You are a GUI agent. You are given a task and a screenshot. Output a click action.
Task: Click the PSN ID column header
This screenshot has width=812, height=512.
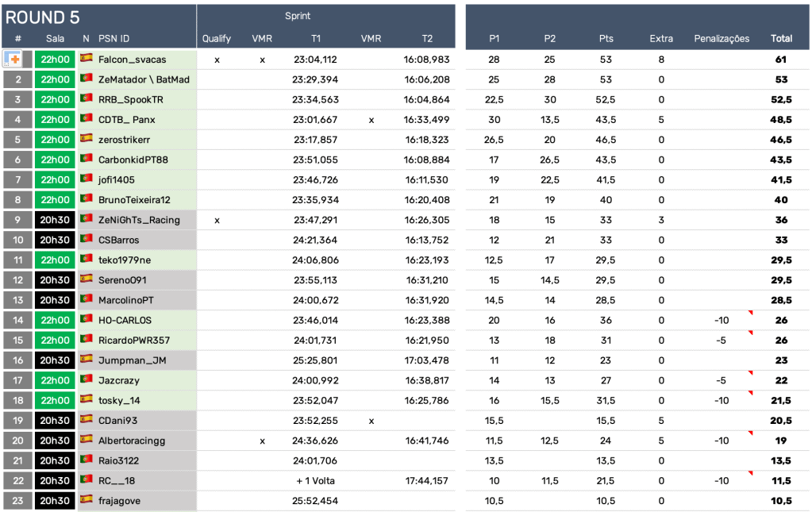[x=114, y=38]
